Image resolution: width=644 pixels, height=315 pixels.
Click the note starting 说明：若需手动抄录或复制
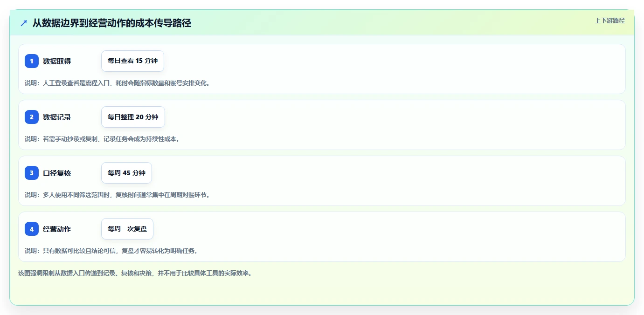point(102,139)
